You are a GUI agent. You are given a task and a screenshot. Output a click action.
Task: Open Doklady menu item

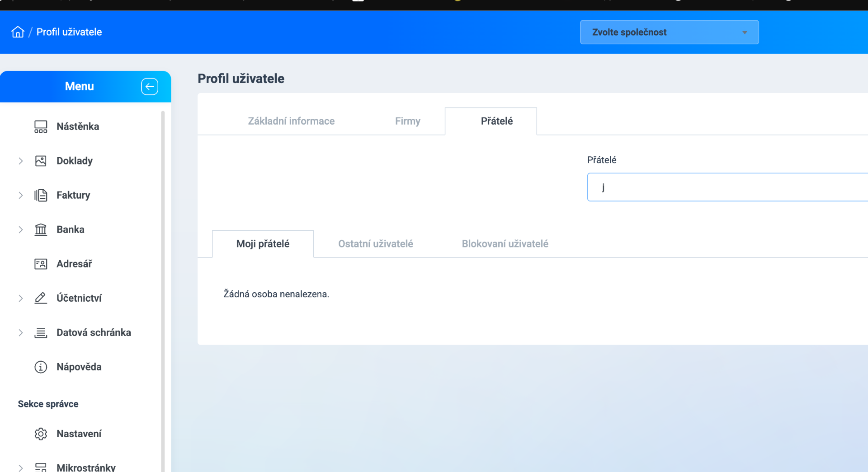(75, 161)
